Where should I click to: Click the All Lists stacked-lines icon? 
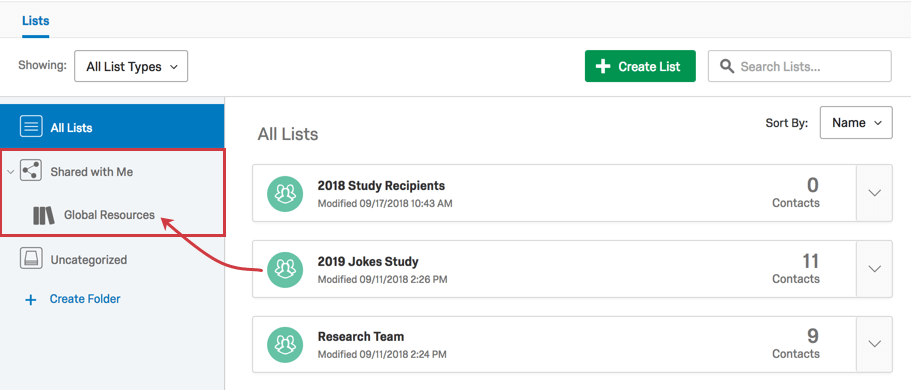coord(31,127)
